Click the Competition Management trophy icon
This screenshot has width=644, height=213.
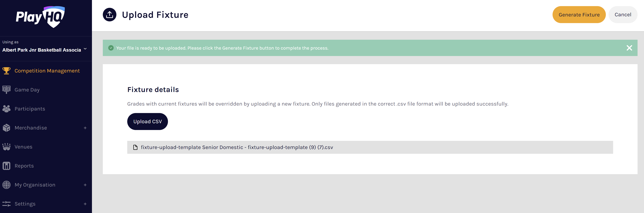point(6,71)
